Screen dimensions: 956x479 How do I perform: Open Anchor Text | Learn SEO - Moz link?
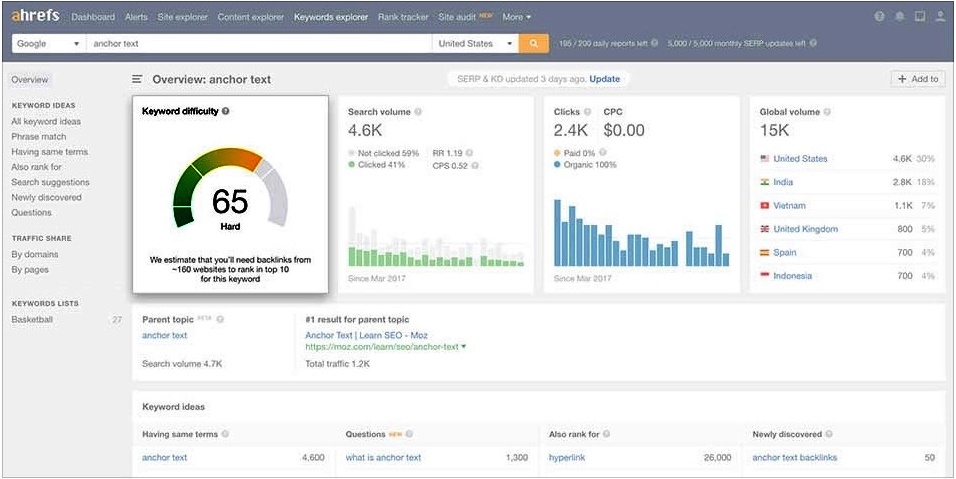click(366, 335)
